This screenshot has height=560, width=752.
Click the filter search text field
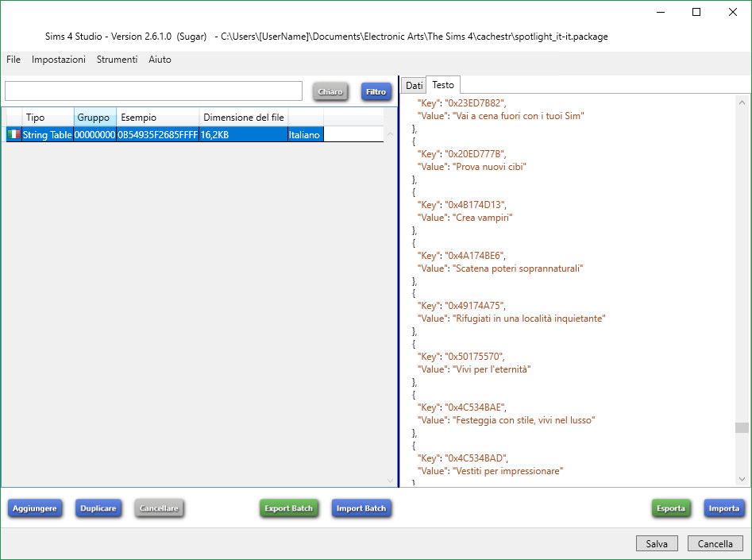[x=153, y=91]
